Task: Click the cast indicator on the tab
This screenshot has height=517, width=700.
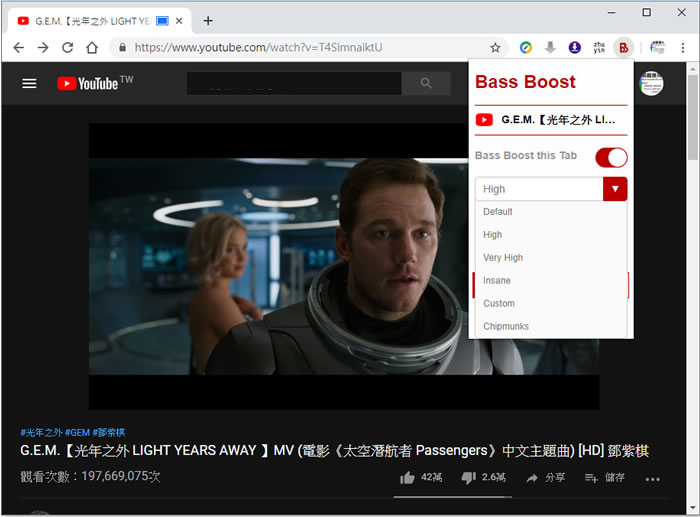Action: 162,21
